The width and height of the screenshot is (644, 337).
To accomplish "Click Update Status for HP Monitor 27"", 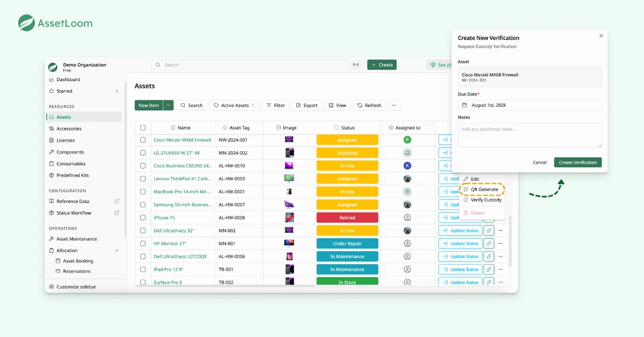I will point(460,244).
